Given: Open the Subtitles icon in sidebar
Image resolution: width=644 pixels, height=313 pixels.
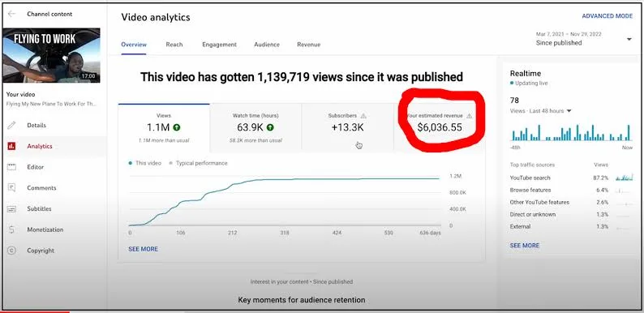Looking at the screenshot, I should pyautogui.click(x=11, y=208).
